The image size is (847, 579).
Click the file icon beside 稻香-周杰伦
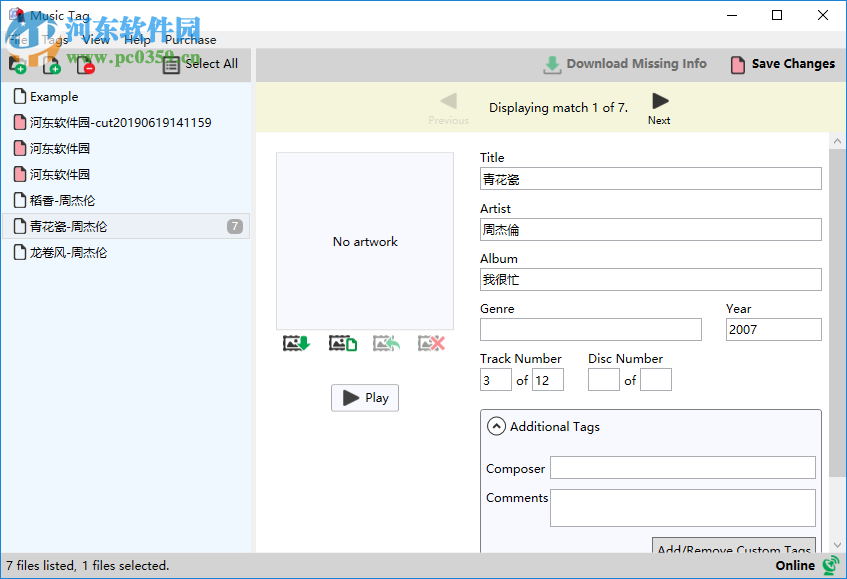click(20, 200)
